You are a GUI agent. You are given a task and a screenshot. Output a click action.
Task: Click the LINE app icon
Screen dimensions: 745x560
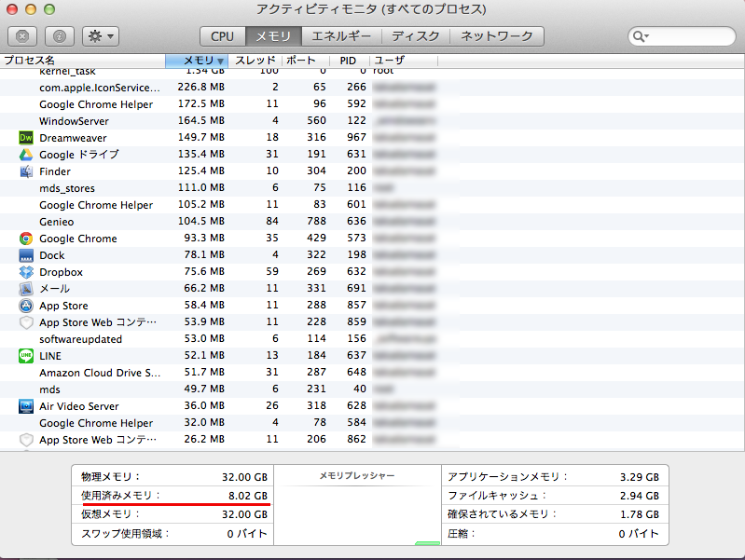coord(26,356)
